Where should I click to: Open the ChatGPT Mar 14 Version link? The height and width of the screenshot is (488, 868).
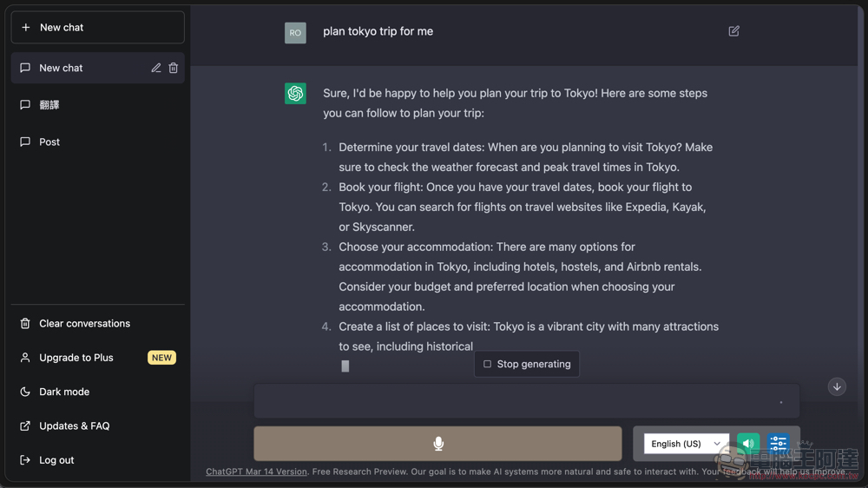(x=256, y=472)
